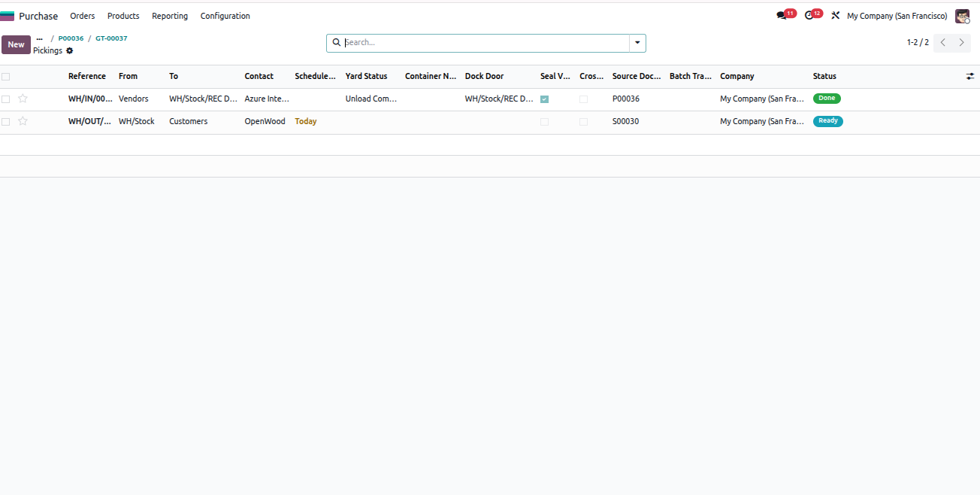Viewport: 980px width, 495px height.
Task: Open the WH/IN/00... reference record
Action: [x=91, y=99]
